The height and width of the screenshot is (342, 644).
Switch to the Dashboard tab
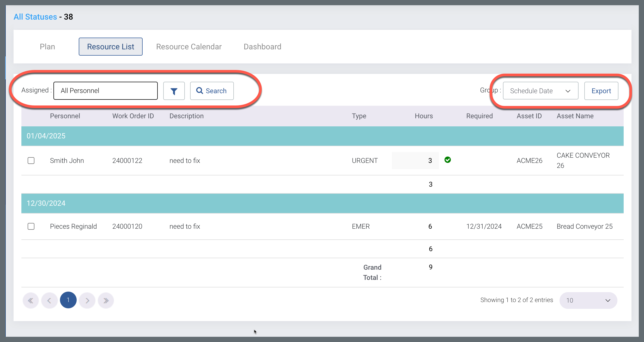[262, 47]
